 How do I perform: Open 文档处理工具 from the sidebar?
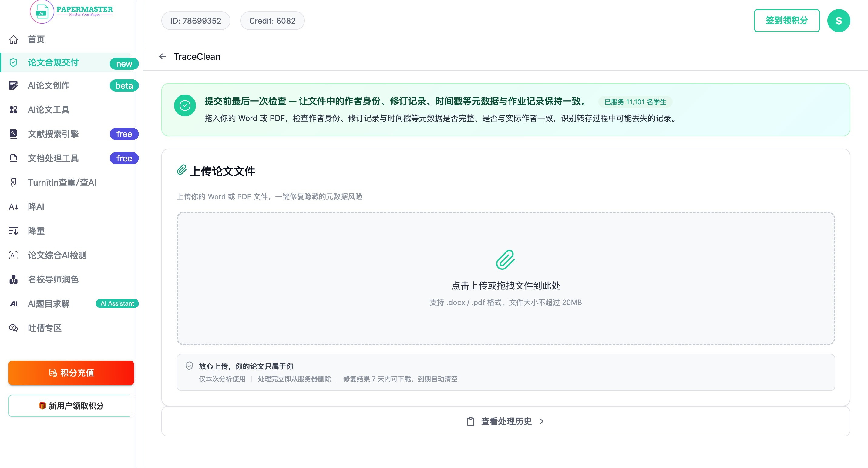point(53,158)
